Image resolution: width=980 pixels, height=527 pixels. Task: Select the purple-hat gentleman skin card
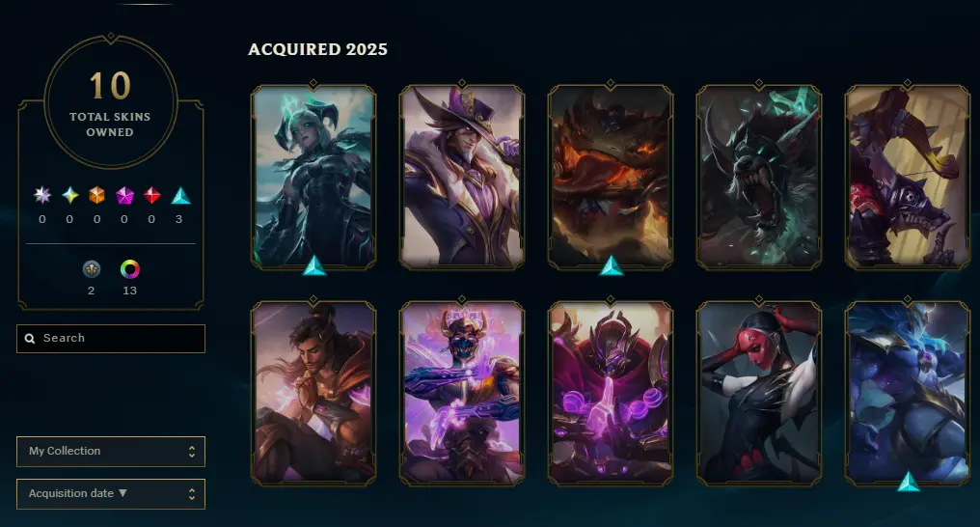pos(462,178)
